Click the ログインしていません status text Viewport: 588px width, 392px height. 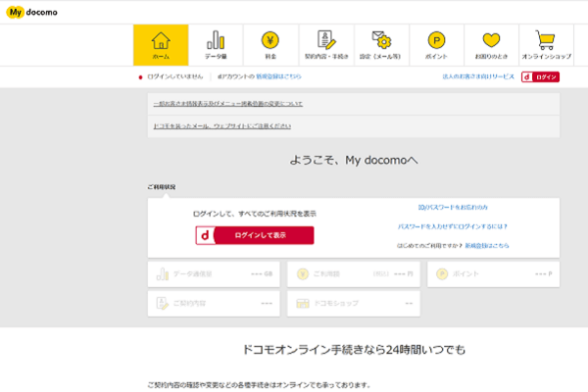coord(174,76)
